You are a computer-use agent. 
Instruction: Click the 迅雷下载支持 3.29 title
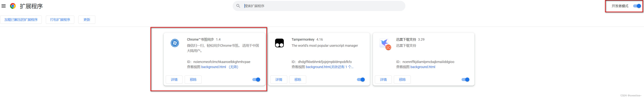pos(410,39)
